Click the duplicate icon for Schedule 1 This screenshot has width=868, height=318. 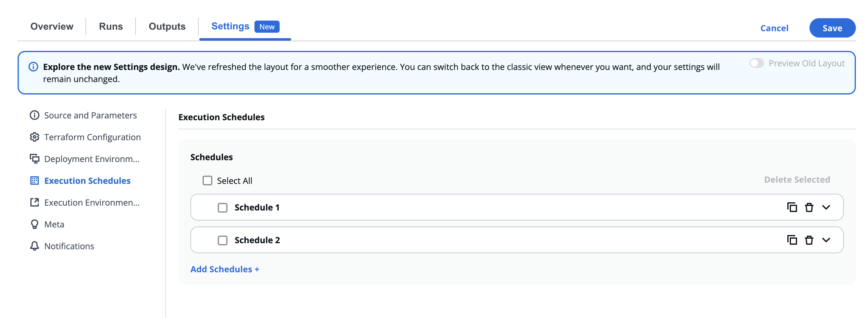pos(792,207)
